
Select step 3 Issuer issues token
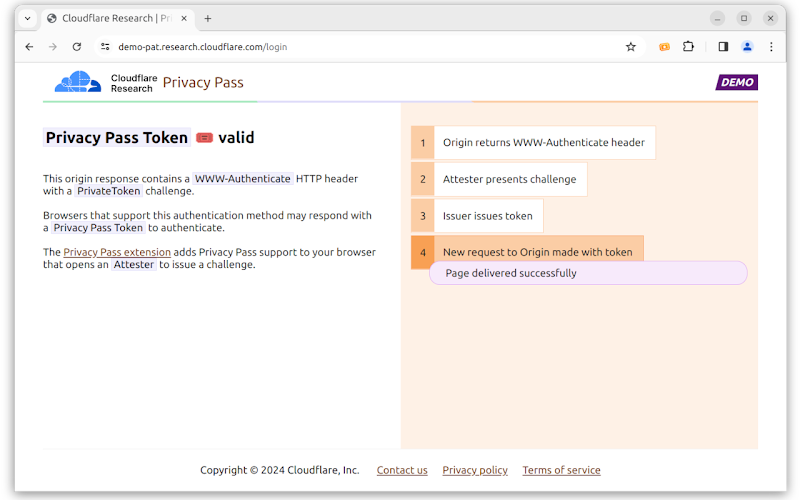click(477, 216)
